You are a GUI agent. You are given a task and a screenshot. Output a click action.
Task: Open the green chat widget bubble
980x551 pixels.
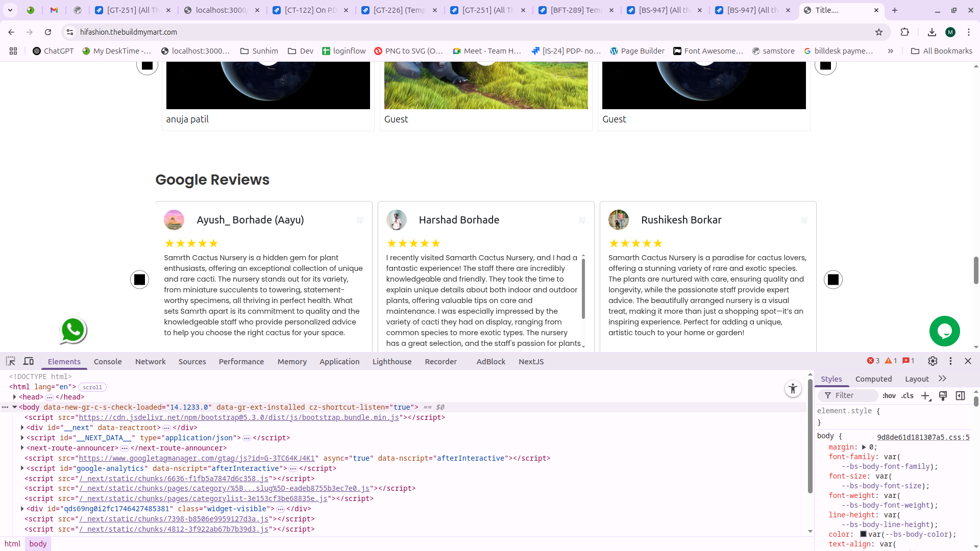point(944,331)
